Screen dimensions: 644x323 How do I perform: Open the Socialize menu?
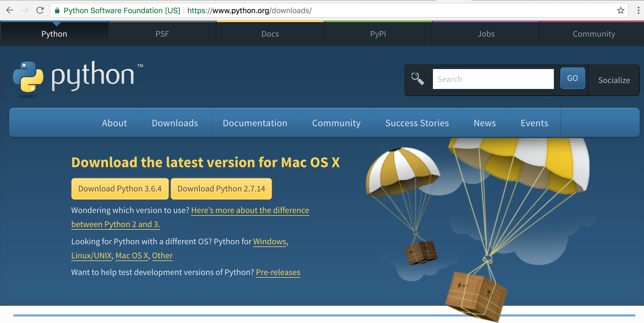614,80
